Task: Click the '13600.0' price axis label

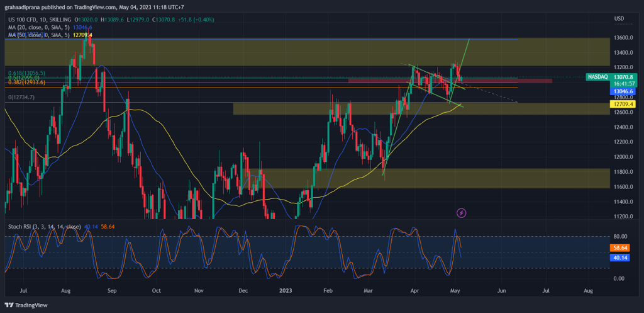Action: pyautogui.click(x=623, y=37)
